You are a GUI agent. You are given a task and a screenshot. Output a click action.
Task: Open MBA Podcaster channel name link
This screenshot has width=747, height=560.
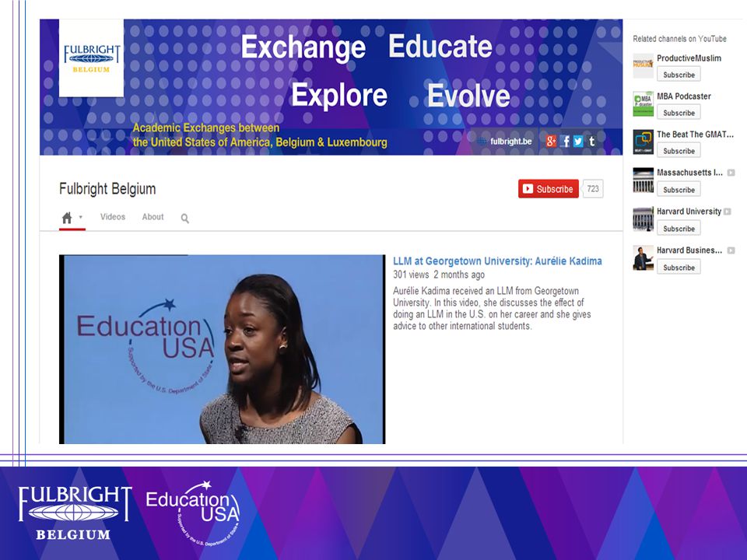click(684, 96)
